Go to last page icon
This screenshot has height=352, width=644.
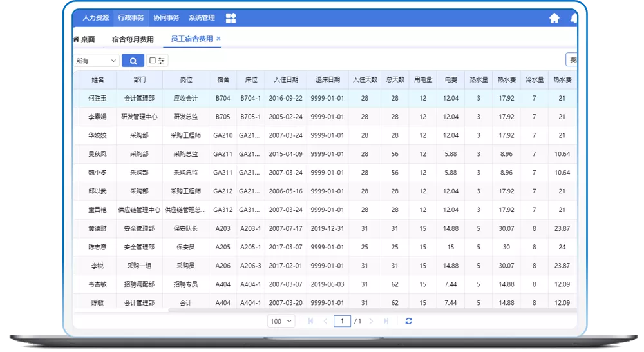pyautogui.click(x=386, y=321)
